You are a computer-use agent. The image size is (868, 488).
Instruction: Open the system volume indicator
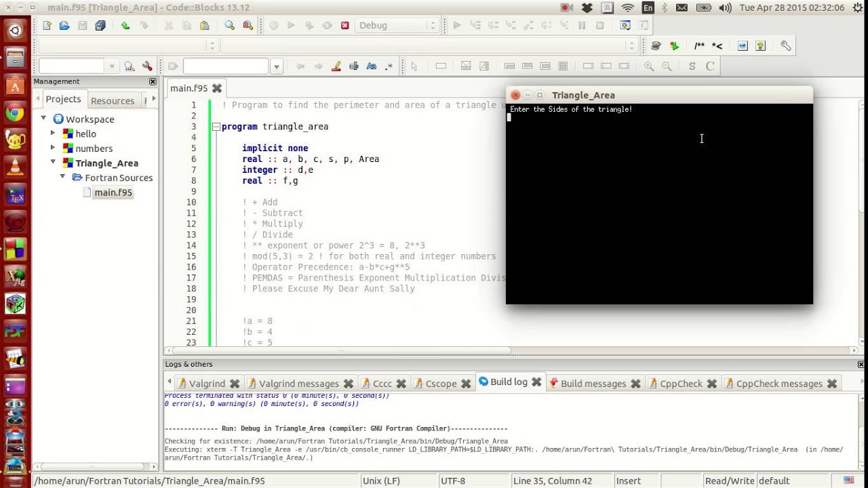point(725,7)
